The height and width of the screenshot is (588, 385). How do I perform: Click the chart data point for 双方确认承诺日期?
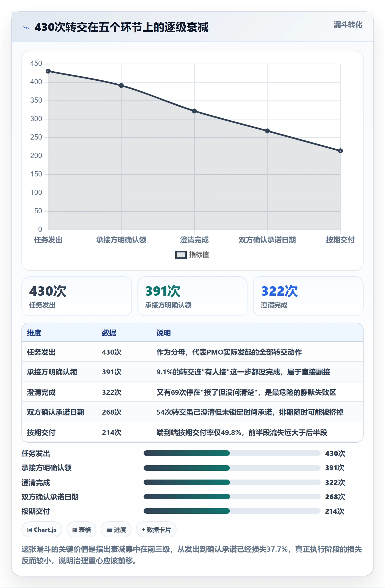coord(267,131)
